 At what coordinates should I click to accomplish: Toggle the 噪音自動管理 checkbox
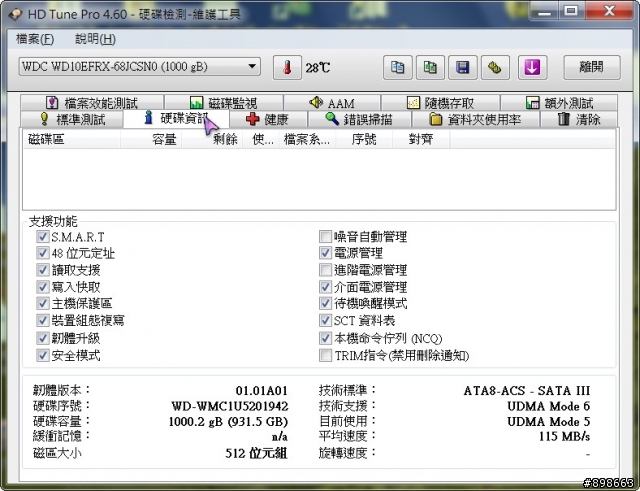coord(325,236)
